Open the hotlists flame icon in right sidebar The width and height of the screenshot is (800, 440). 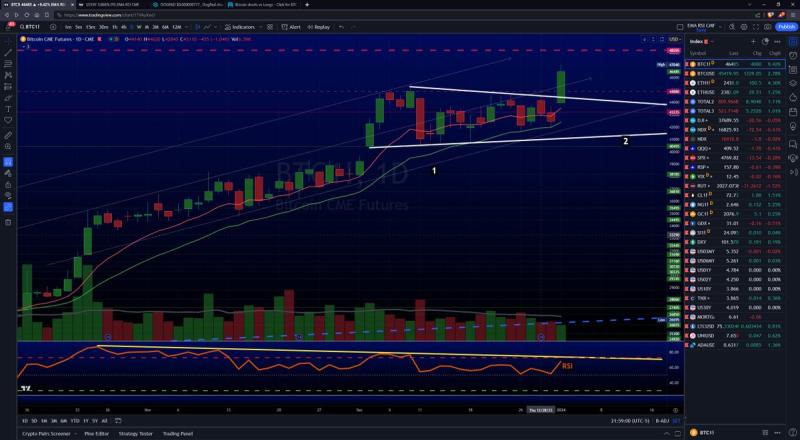tap(793, 97)
